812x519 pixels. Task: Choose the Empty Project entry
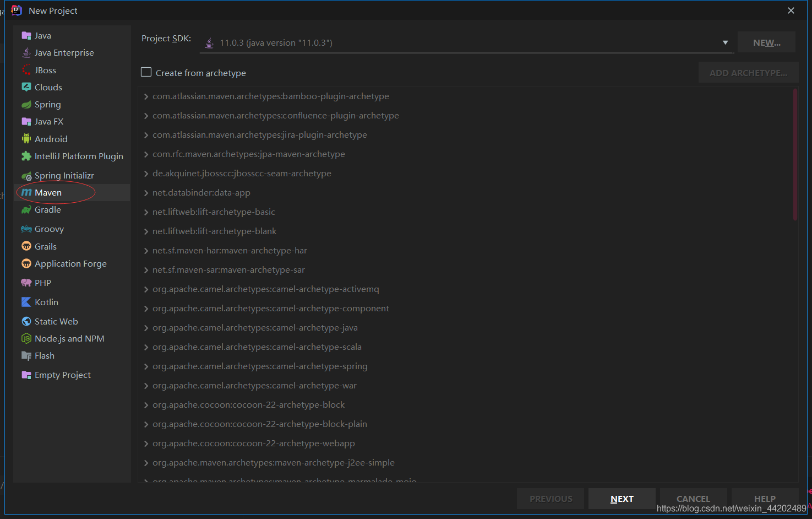[63, 375]
